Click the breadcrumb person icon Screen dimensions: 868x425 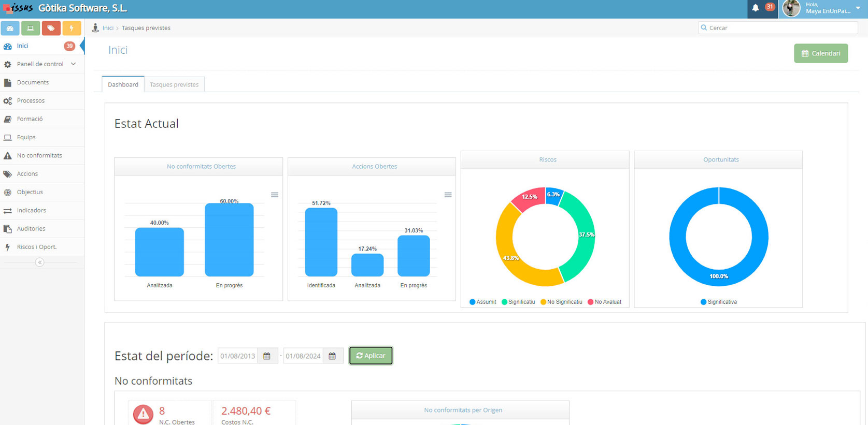coord(95,28)
